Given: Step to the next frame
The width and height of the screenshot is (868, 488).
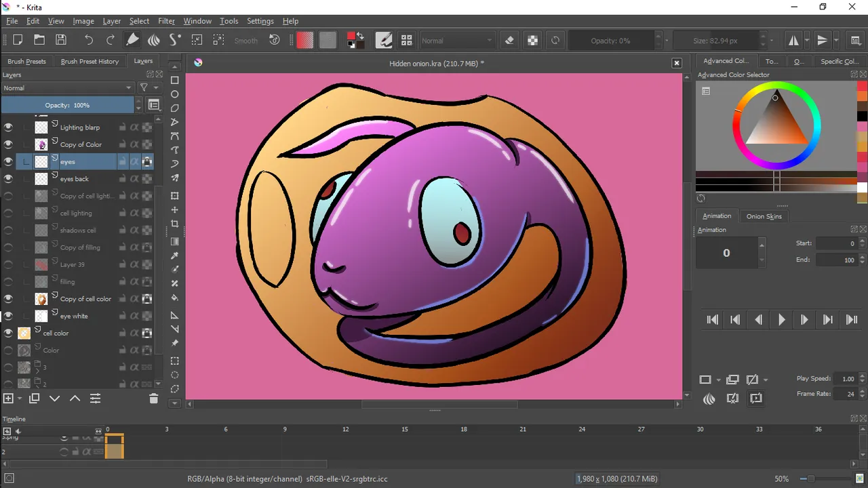Looking at the screenshot, I should 805,320.
